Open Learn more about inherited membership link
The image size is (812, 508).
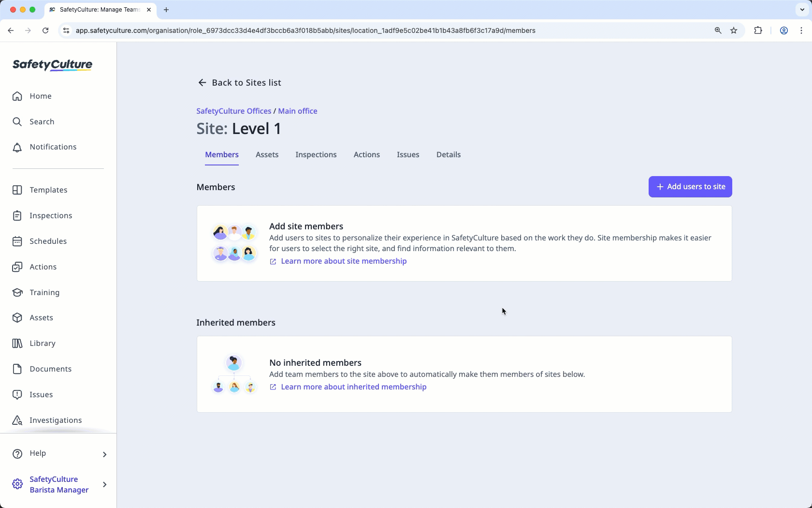[353, 387]
